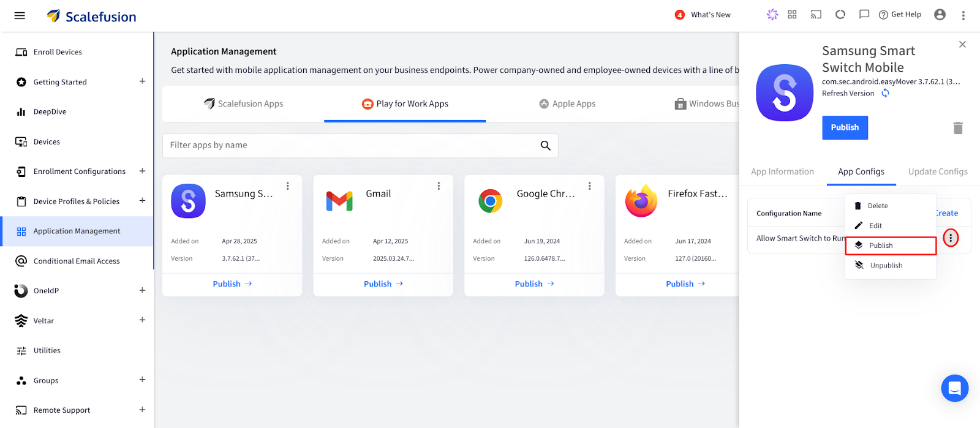The image size is (980, 428).
Task: Open the chat message icon in header
Action: (x=864, y=15)
